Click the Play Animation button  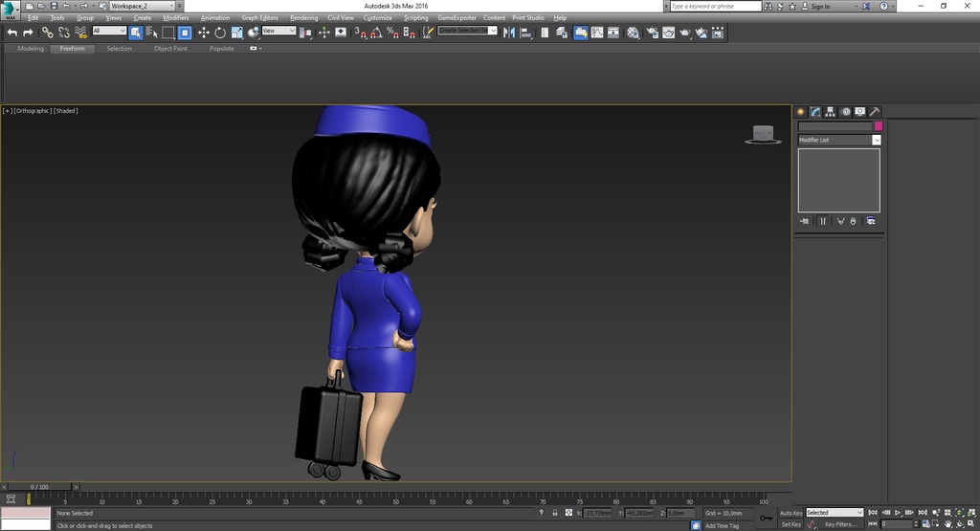898,513
